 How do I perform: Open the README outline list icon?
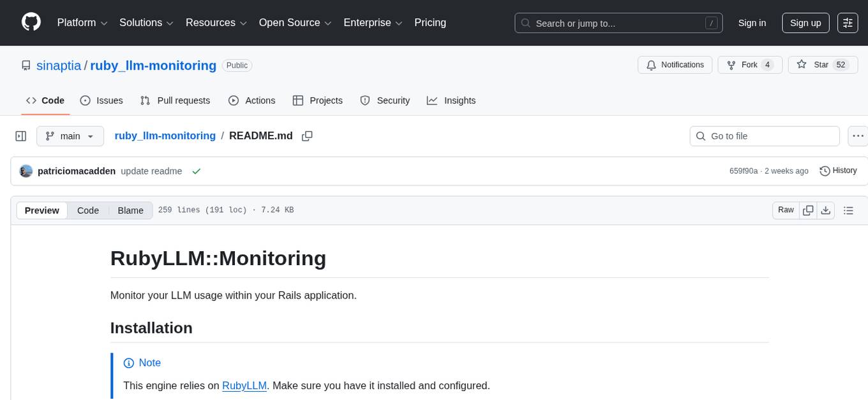pyautogui.click(x=848, y=210)
